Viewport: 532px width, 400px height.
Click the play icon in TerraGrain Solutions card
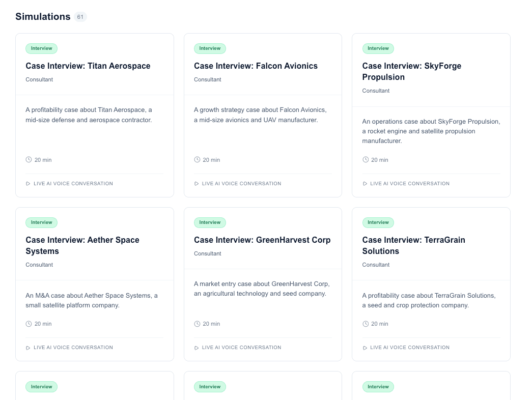365,348
